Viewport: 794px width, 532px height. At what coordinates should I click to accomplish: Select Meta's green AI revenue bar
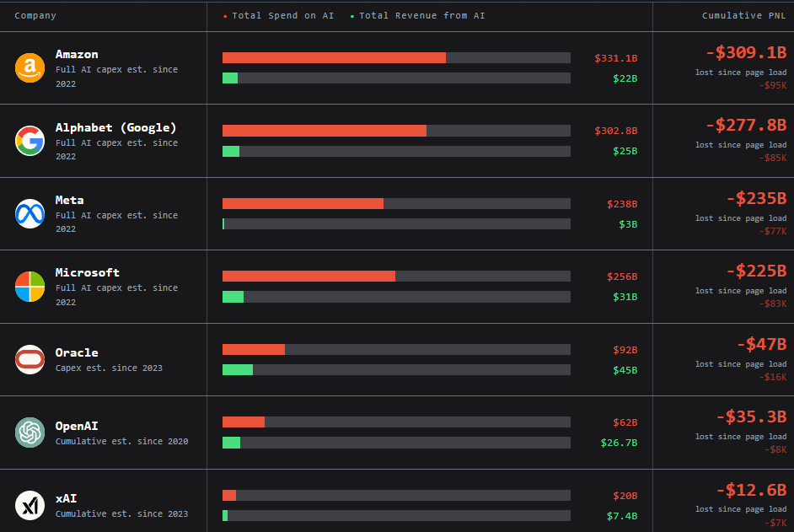(223, 224)
